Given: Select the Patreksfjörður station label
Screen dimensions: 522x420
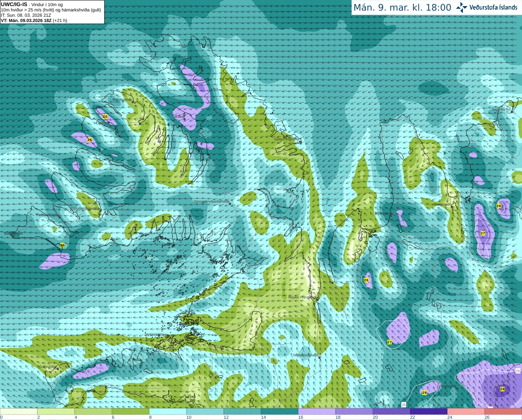Looking at the screenshot, I should pos(48,214).
